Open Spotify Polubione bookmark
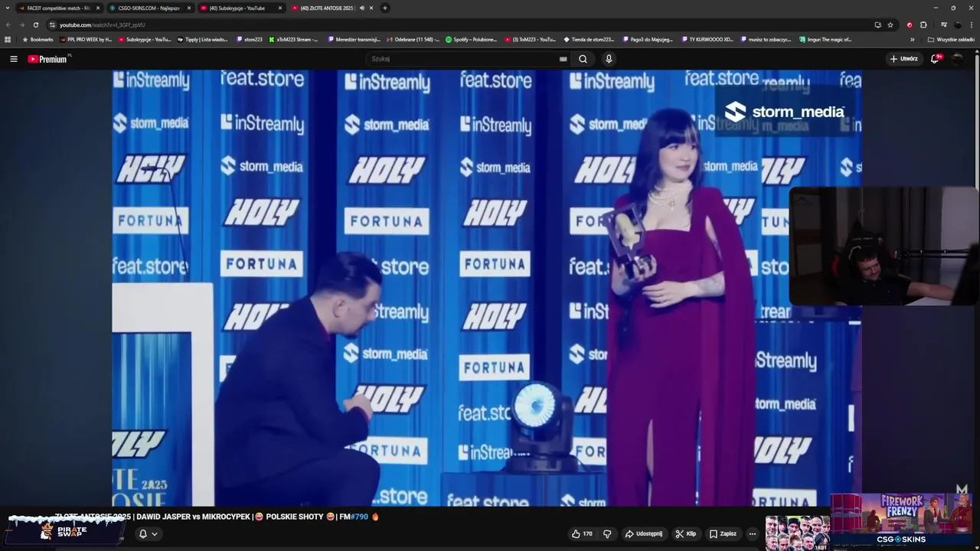The width and height of the screenshot is (980, 551). pos(472,39)
